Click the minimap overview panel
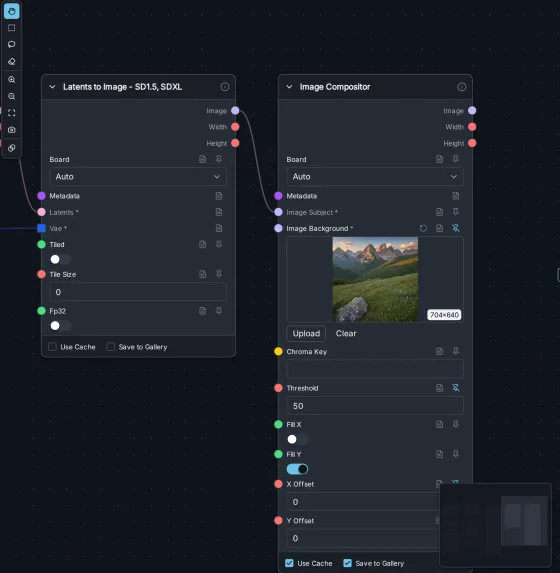This screenshot has width=560, height=573. pyautogui.click(x=495, y=525)
